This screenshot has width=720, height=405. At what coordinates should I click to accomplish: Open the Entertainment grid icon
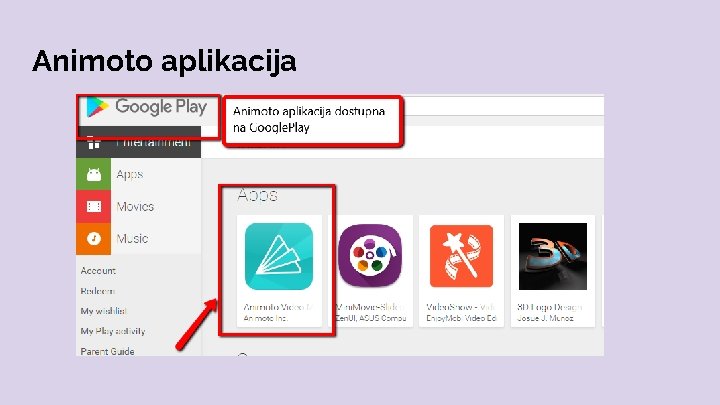tap(94, 143)
